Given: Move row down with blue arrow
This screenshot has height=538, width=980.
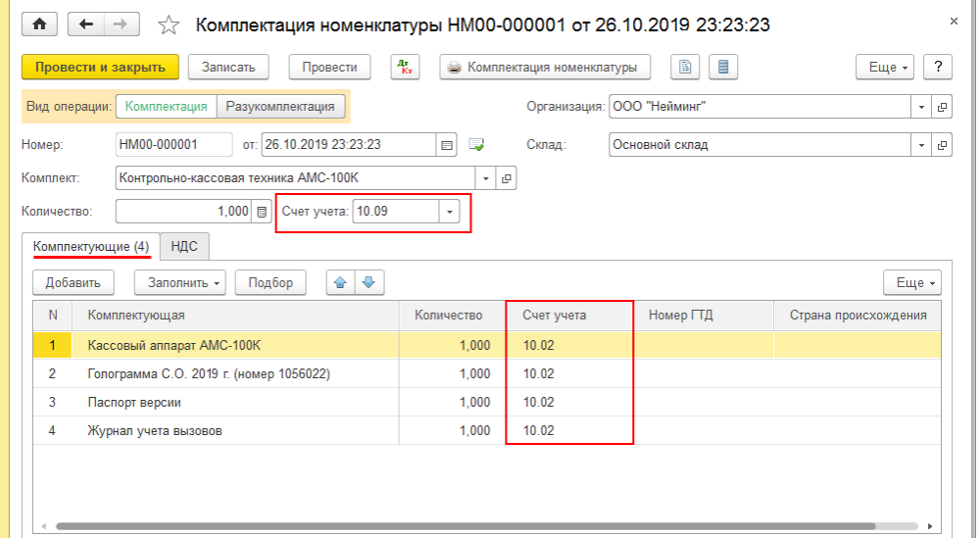Looking at the screenshot, I should (368, 282).
